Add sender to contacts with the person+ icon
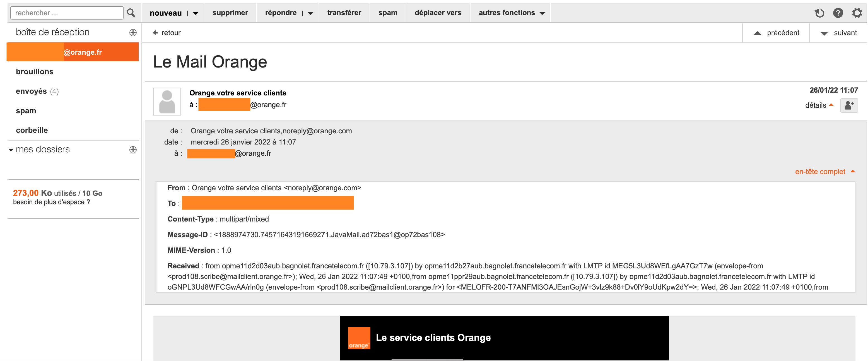This screenshot has width=868, height=361. (849, 105)
